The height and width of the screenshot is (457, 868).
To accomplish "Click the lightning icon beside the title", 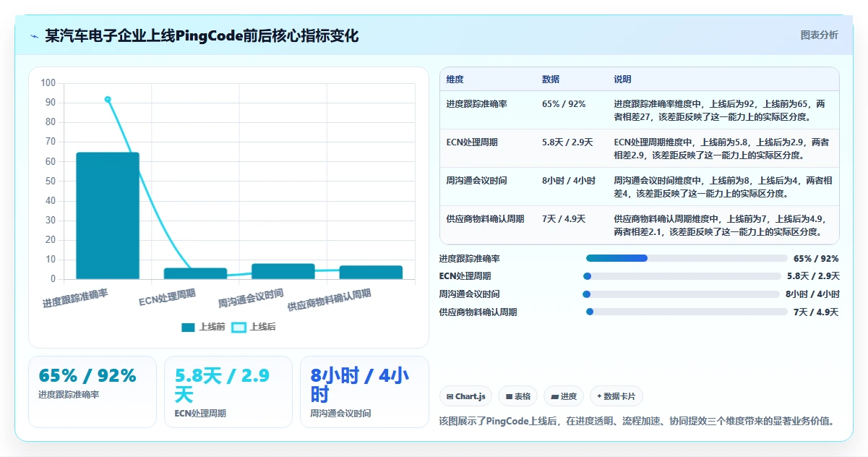I will point(34,36).
